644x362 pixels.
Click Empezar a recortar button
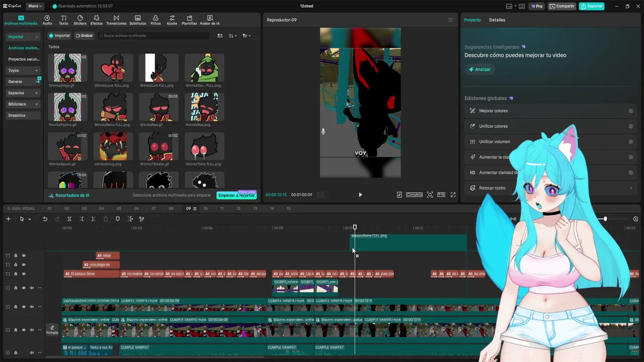pyautogui.click(x=236, y=195)
